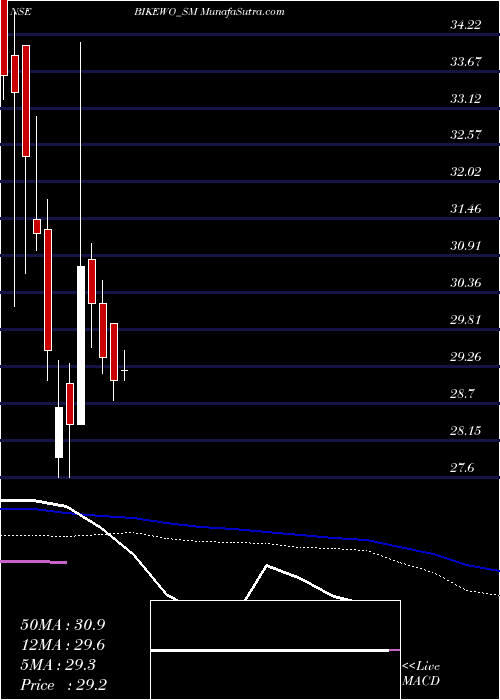The image size is (500, 700).
Task: Click the 31.46 price axis label
Action: pos(465,209)
